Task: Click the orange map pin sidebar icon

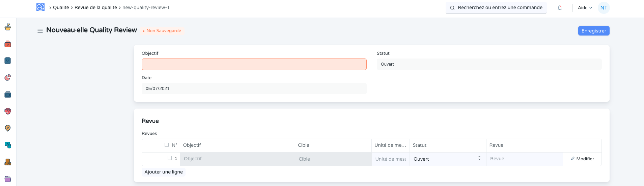Action: coord(8,128)
